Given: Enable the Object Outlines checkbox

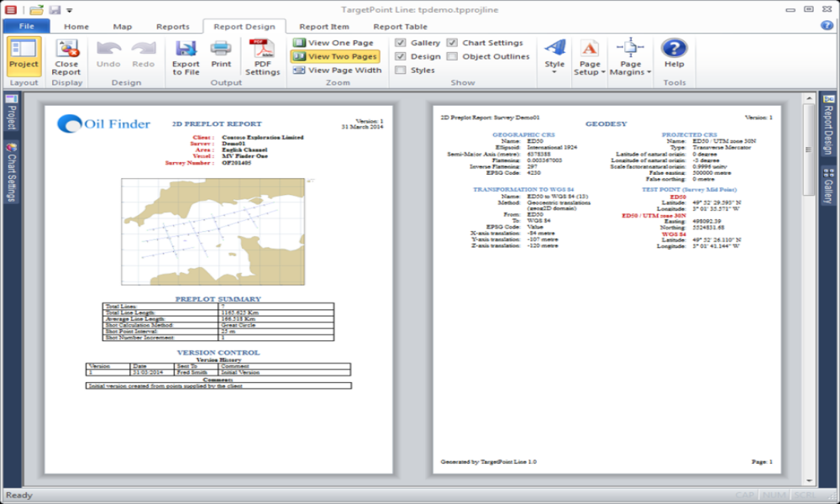Looking at the screenshot, I should pyautogui.click(x=453, y=57).
